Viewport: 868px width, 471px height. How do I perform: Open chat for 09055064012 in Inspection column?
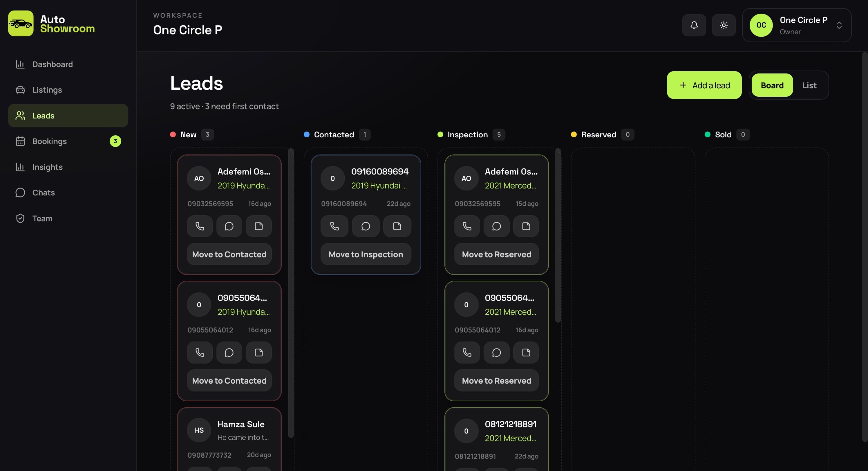[x=496, y=353]
